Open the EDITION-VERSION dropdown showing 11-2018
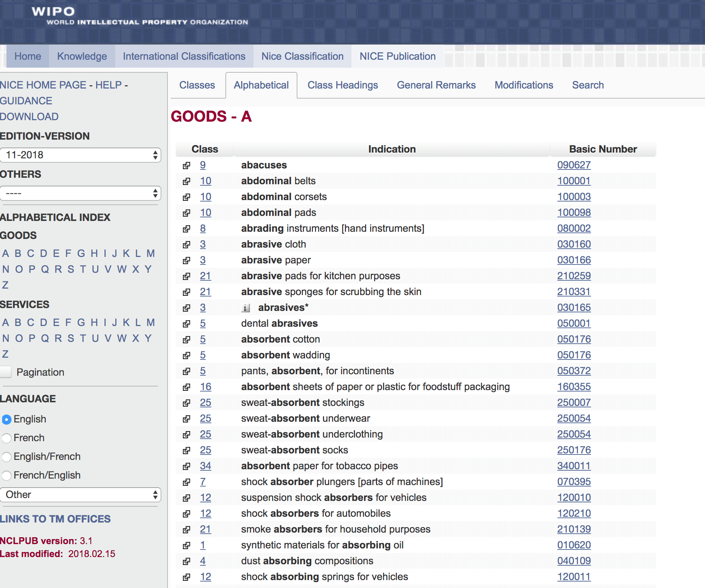Viewport: 705px width, 588px height. click(81, 155)
